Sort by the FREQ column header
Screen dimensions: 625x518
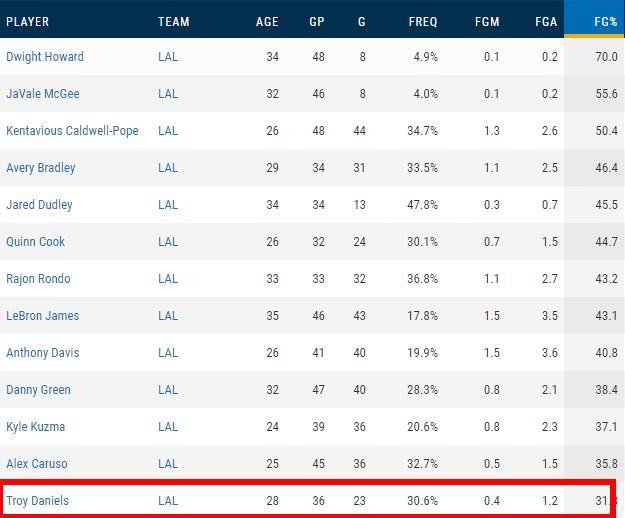pos(423,22)
